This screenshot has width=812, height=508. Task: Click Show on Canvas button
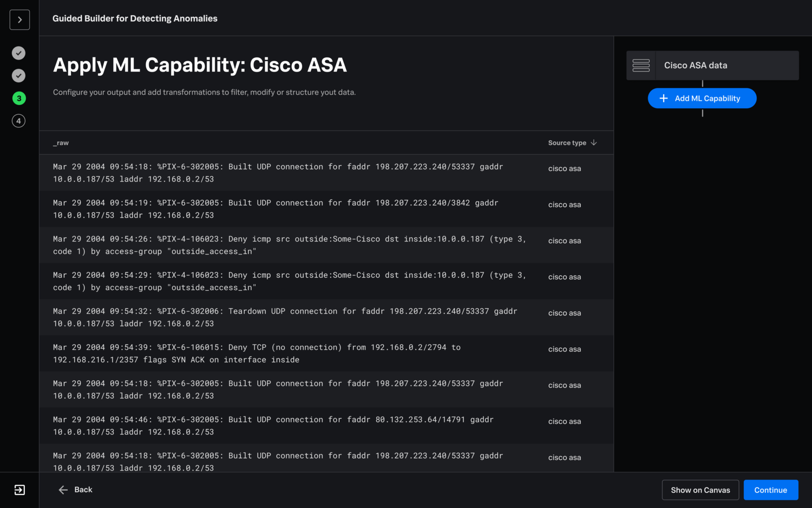pos(700,490)
